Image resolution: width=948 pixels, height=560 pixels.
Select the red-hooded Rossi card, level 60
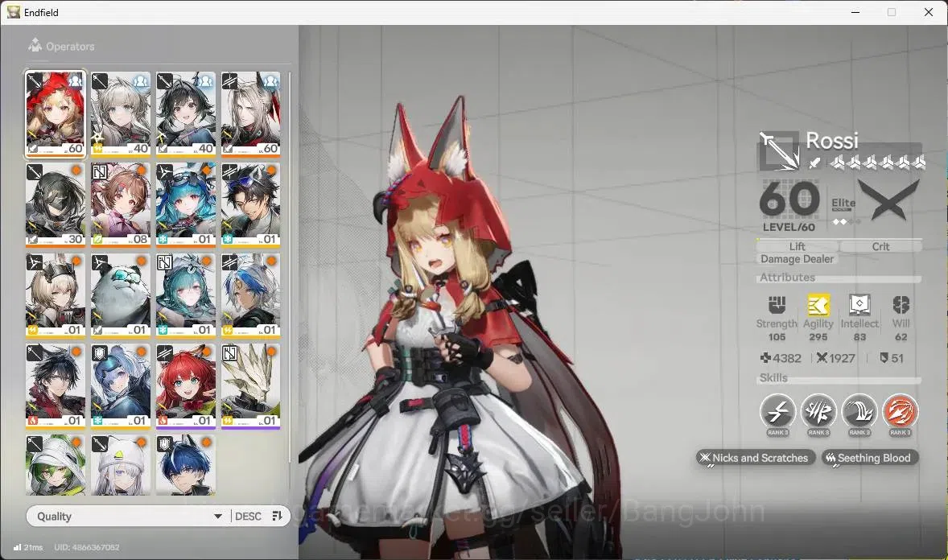pos(55,113)
